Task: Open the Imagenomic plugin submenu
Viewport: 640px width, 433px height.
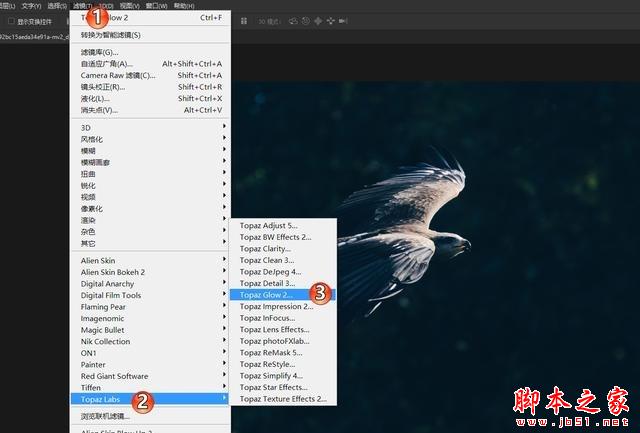Action: 150,318
